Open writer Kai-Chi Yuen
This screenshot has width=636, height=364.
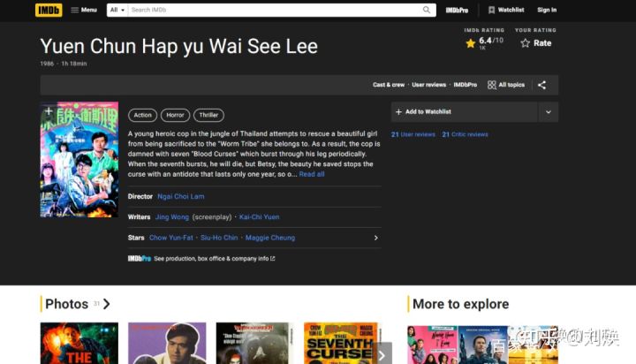[x=259, y=217]
